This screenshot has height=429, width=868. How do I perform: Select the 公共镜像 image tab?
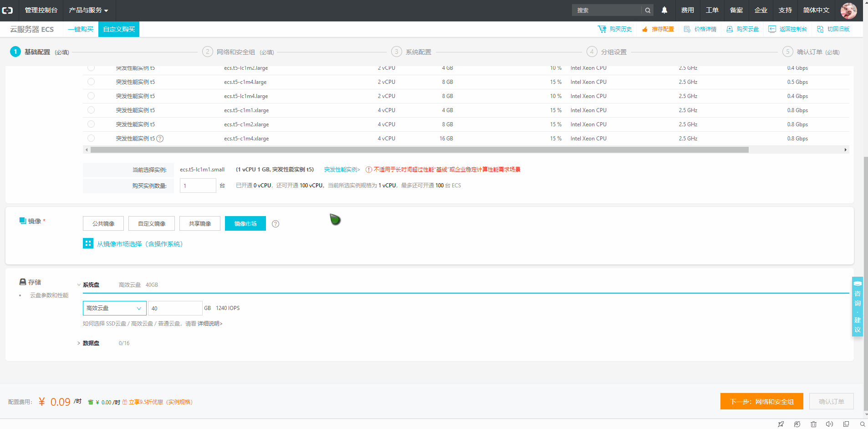(x=103, y=223)
